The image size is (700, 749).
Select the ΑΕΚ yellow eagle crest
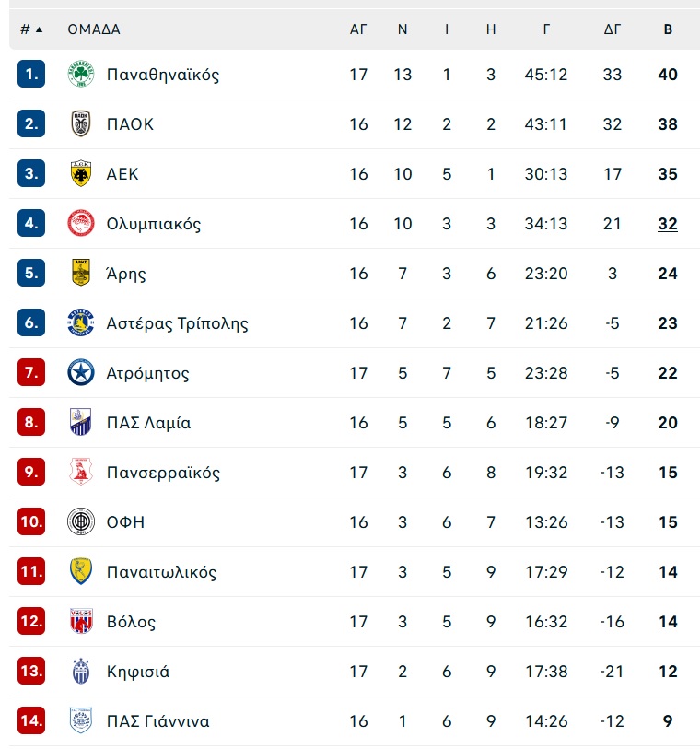pyautogui.click(x=81, y=173)
